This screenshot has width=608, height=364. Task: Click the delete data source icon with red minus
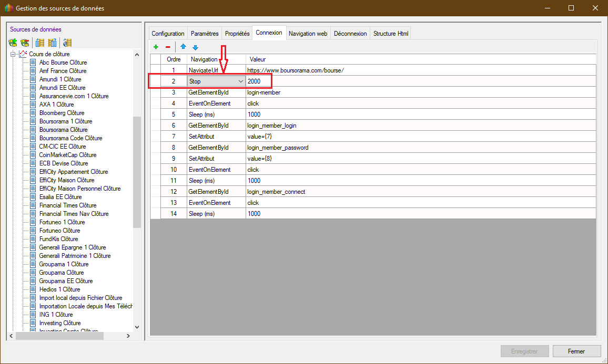[25, 43]
